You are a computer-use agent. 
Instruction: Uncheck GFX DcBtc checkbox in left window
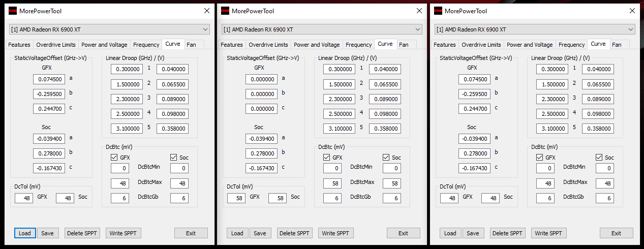coord(114,158)
